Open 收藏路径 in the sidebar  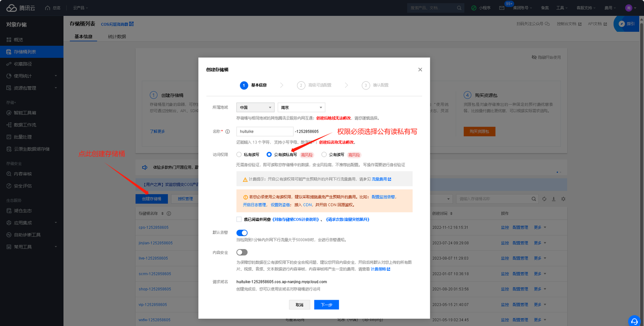click(x=32, y=64)
